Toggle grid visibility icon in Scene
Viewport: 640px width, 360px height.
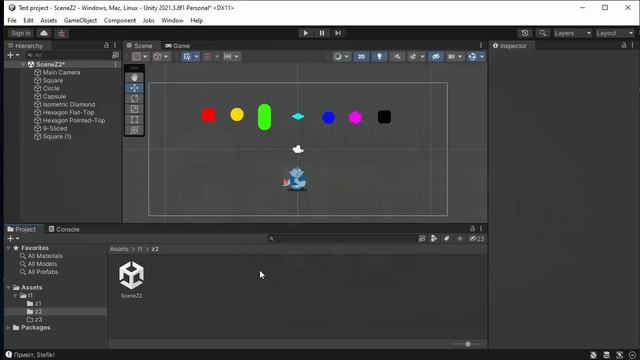(187, 57)
